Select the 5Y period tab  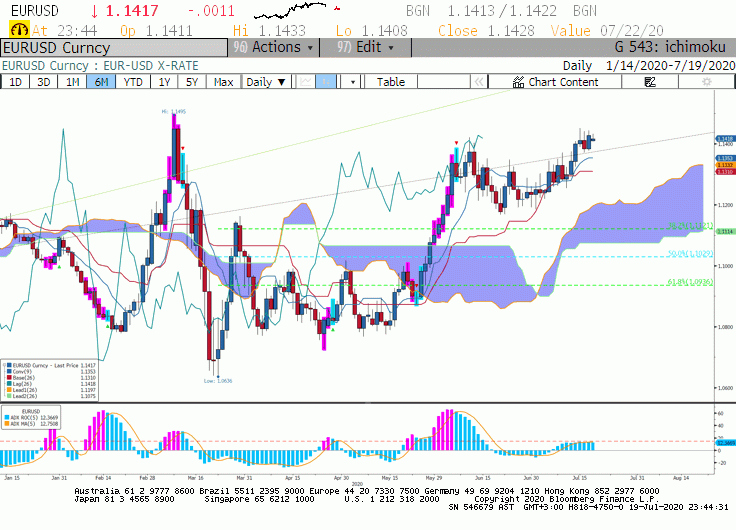point(192,82)
